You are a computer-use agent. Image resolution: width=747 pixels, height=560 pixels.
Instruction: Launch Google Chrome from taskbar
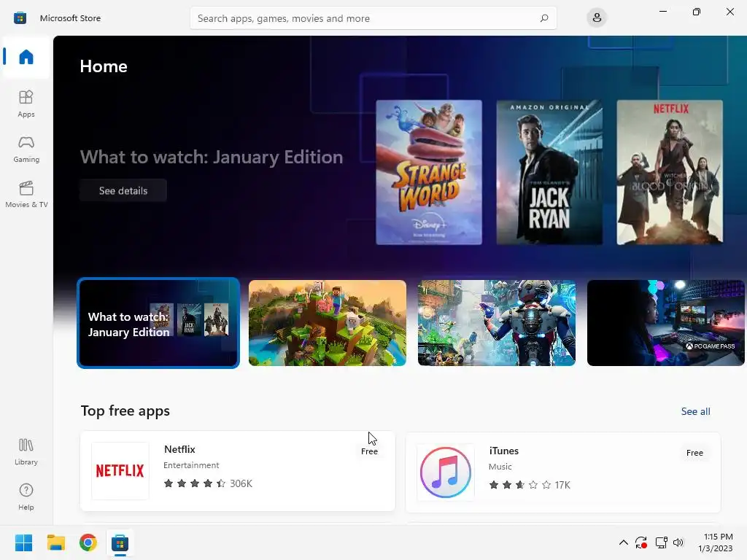[88, 542]
